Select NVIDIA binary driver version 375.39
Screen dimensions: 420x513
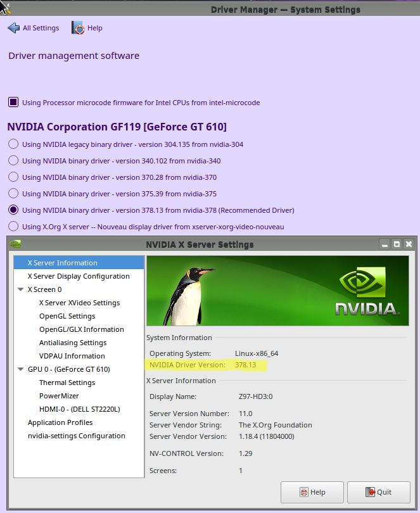pyautogui.click(x=13, y=193)
